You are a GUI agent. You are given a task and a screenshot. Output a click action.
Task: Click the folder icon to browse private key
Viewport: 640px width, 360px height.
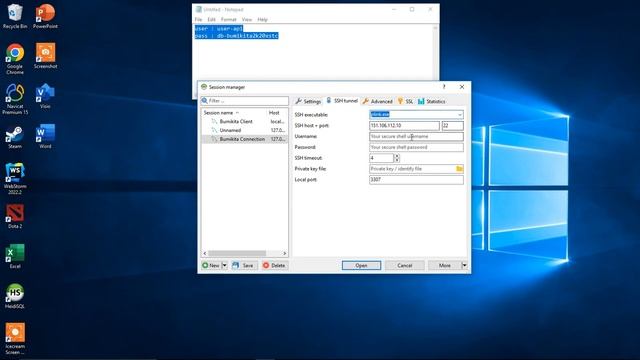point(459,169)
